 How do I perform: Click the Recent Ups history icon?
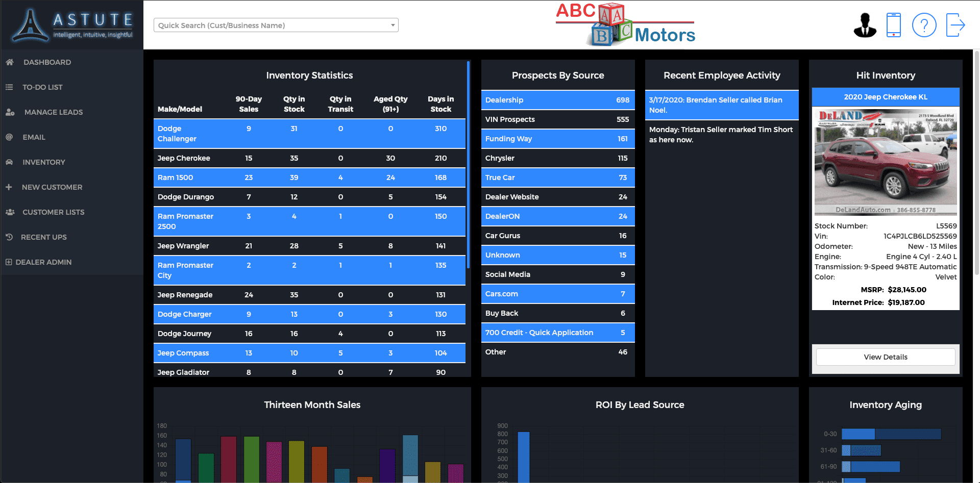pos(9,237)
